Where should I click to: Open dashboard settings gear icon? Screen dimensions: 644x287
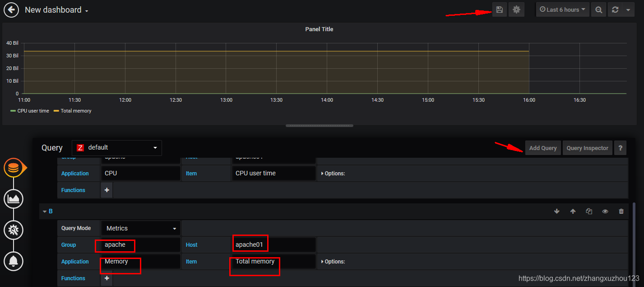[x=516, y=9]
